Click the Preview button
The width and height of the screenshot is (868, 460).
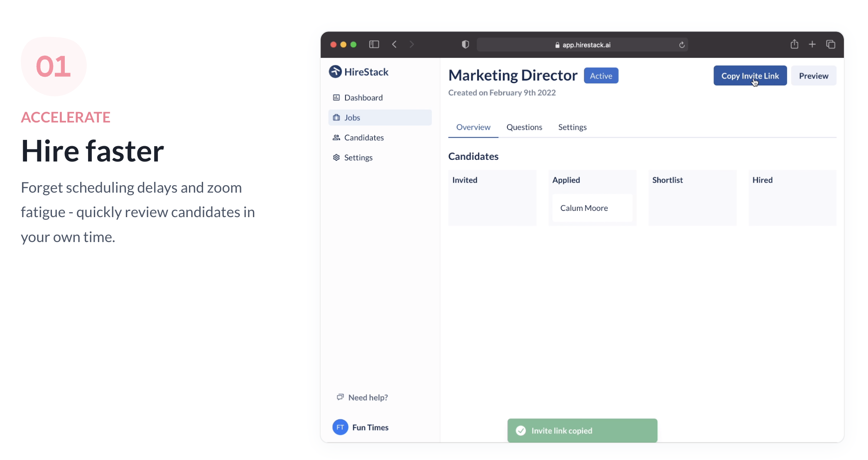pos(813,76)
